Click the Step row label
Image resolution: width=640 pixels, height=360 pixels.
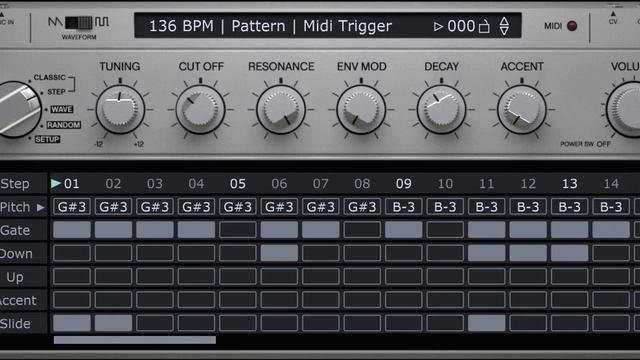[x=15, y=184]
